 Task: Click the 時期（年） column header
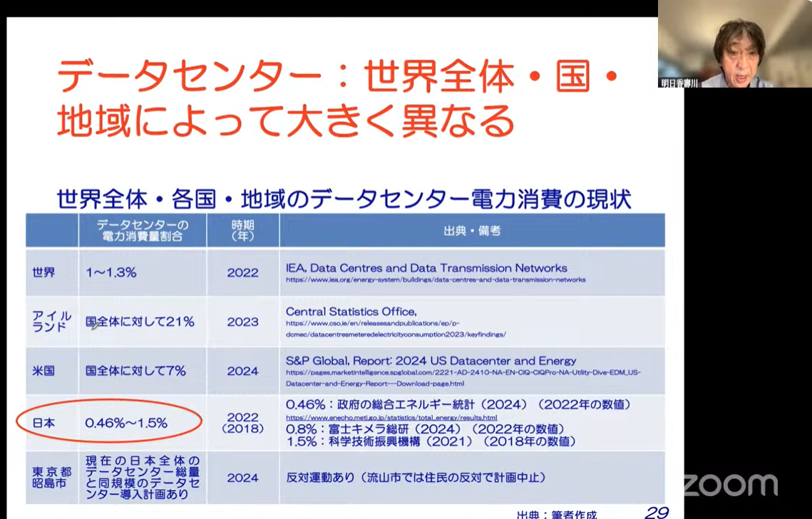click(x=242, y=230)
